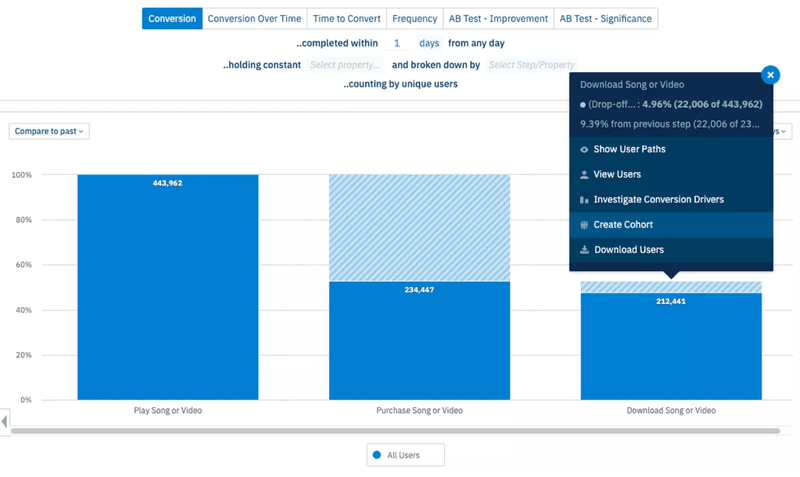
Task: Click the left-edge panel collapse arrow
Action: pos(4,421)
